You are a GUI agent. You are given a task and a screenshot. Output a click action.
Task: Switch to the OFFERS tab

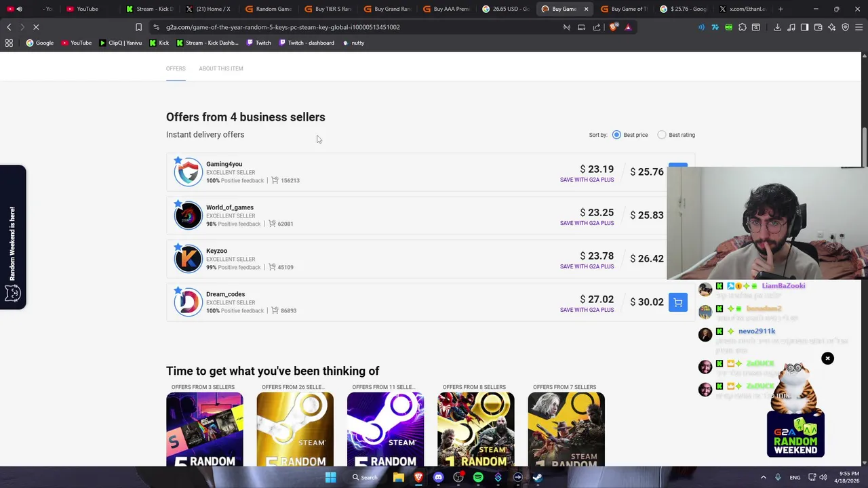point(176,68)
